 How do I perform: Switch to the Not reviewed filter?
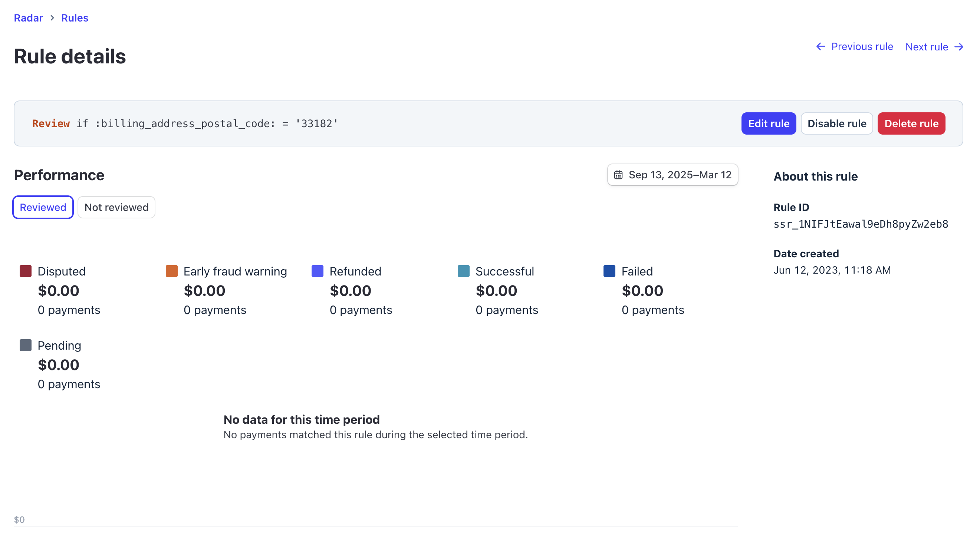[x=116, y=207]
